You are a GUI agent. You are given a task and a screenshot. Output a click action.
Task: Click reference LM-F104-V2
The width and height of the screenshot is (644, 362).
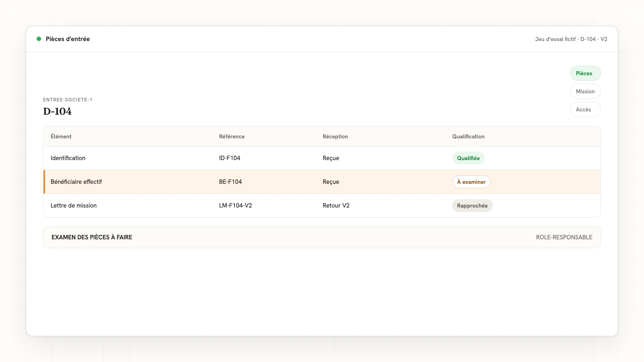[235, 206]
